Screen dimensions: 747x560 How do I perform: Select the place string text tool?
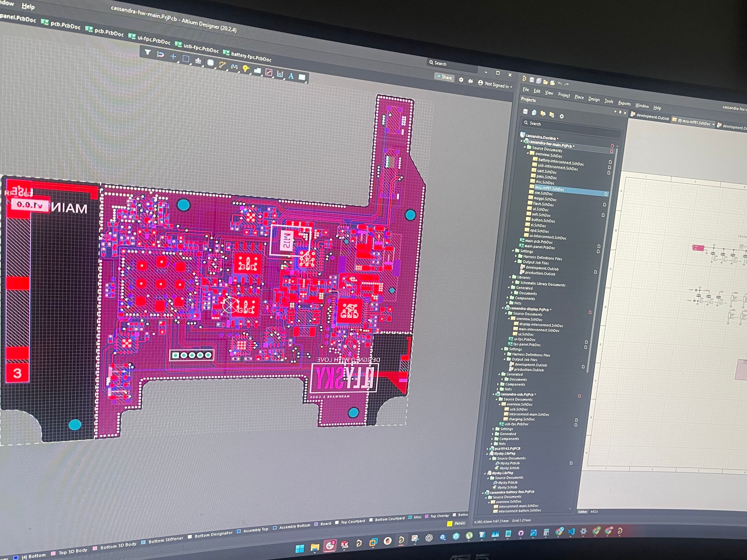(291, 76)
